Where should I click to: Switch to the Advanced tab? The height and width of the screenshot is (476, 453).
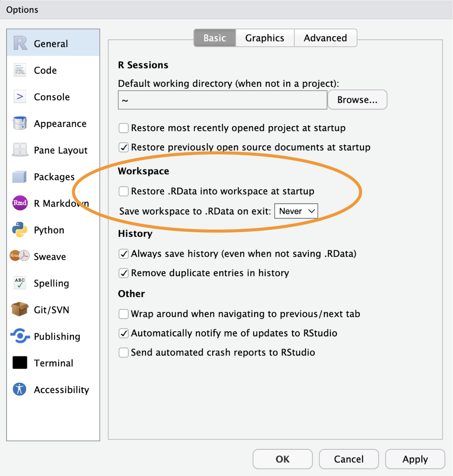click(325, 38)
